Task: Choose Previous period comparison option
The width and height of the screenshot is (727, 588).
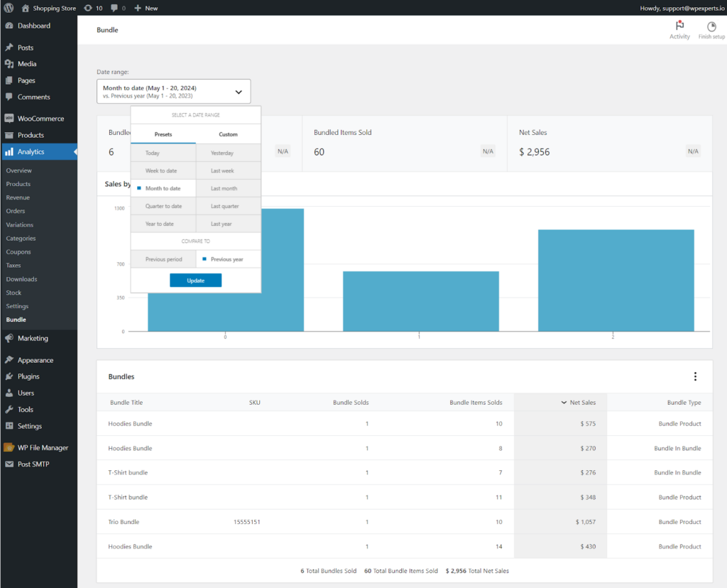Action: tap(163, 259)
